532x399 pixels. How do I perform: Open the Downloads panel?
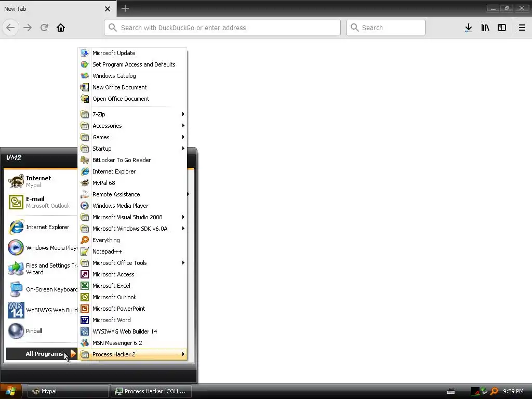click(469, 28)
